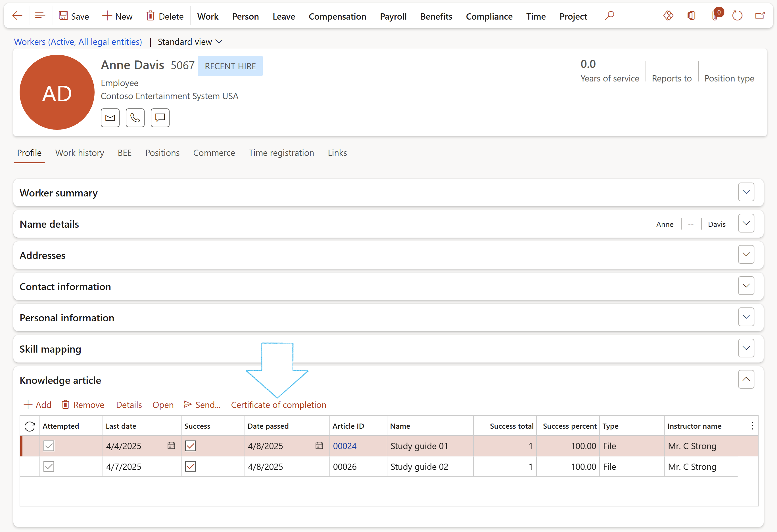Open the Person menu
This screenshot has height=532, width=777.
point(245,16)
